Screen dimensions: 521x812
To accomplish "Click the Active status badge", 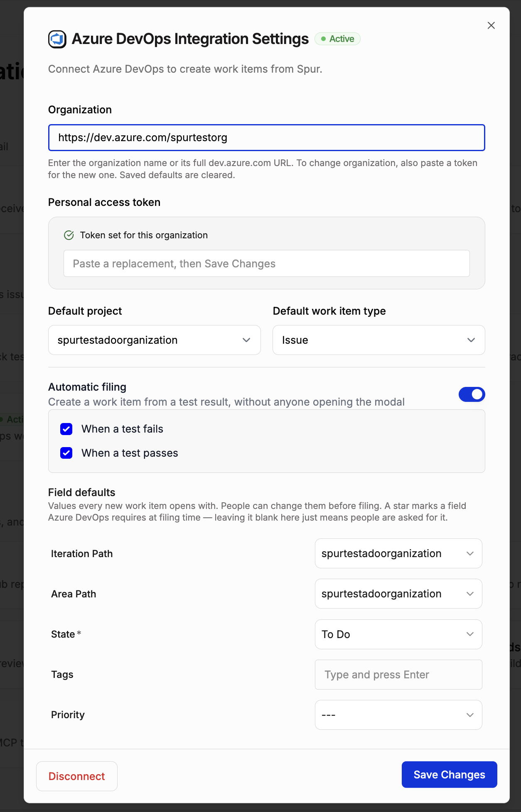I will 337,39.
